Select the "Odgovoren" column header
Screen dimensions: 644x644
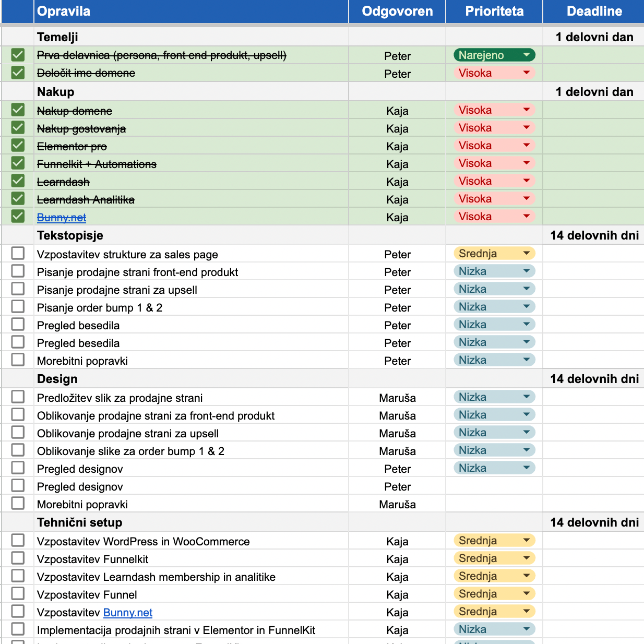click(397, 11)
